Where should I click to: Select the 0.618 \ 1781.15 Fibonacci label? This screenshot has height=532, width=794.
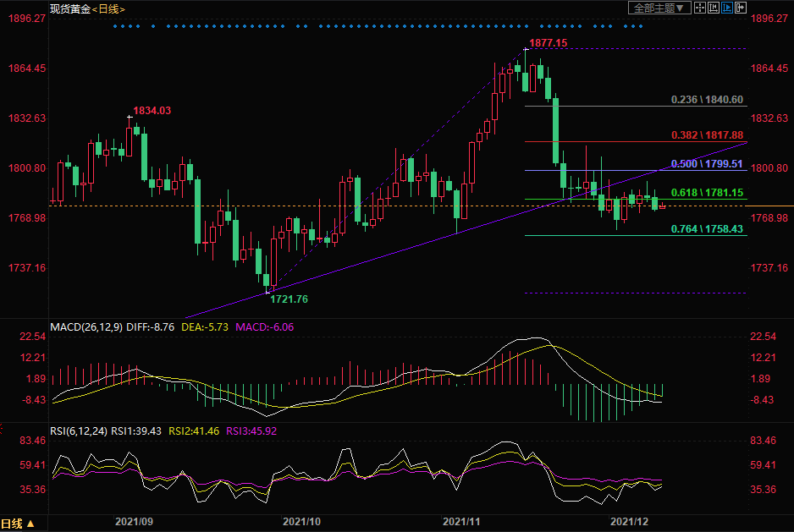coord(707,193)
